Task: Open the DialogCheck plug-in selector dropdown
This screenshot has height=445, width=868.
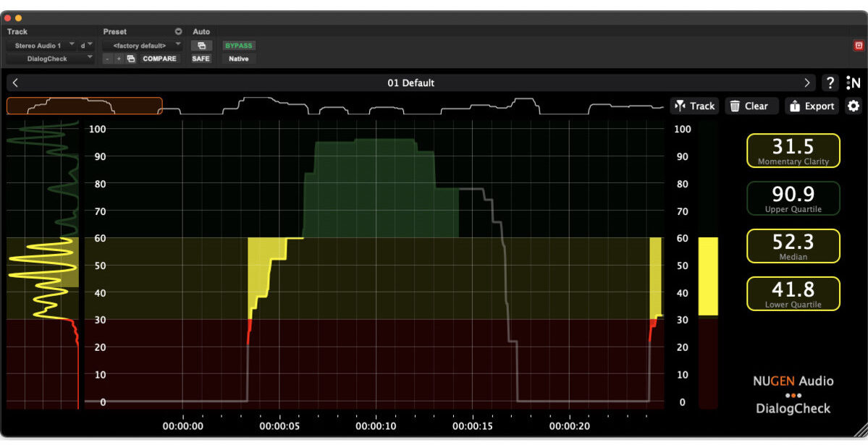Action: 50,59
